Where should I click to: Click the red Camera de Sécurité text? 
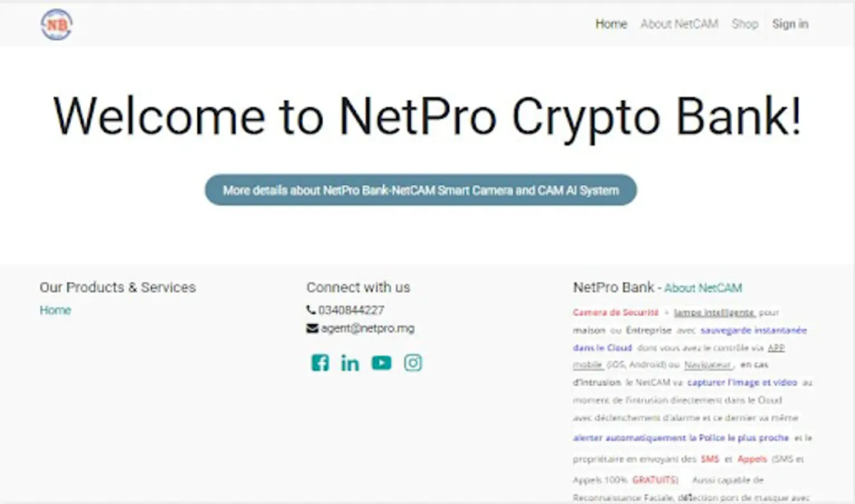(615, 312)
